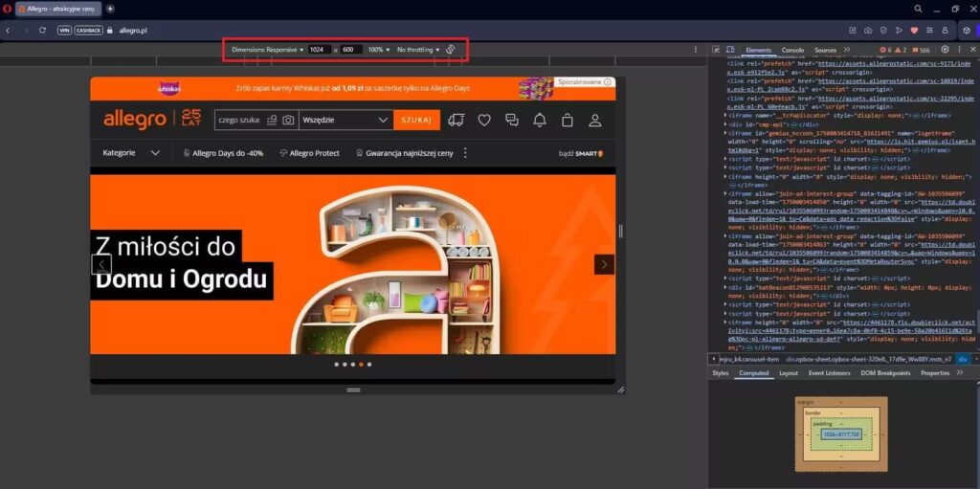Image resolution: width=980 pixels, height=489 pixels.
Task: Open the No throttling dropdown
Action: (x=418, y=50)
